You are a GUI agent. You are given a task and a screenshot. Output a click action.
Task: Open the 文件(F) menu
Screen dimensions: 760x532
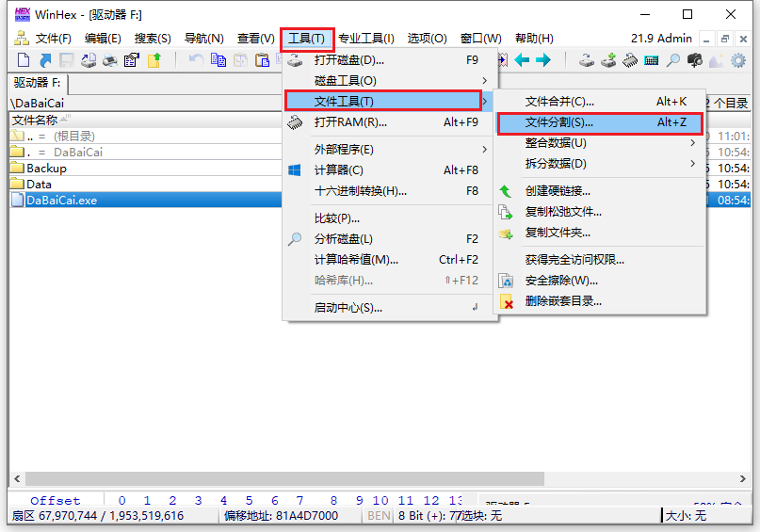click(54, 39)
